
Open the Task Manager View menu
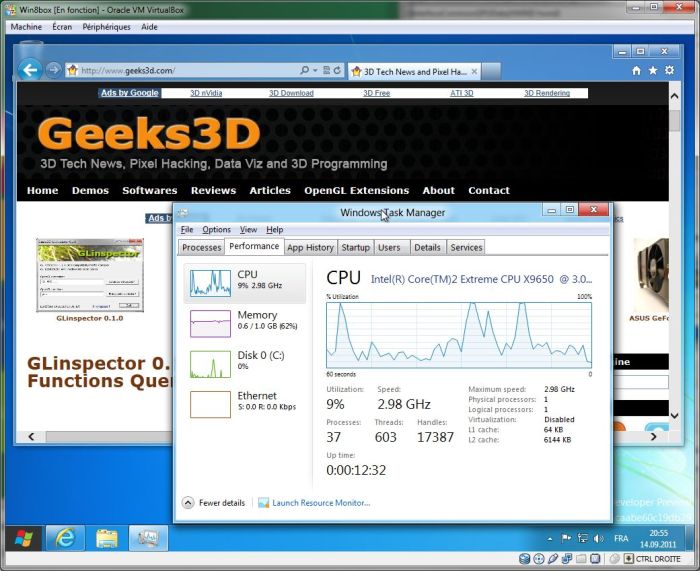[248, 229]
